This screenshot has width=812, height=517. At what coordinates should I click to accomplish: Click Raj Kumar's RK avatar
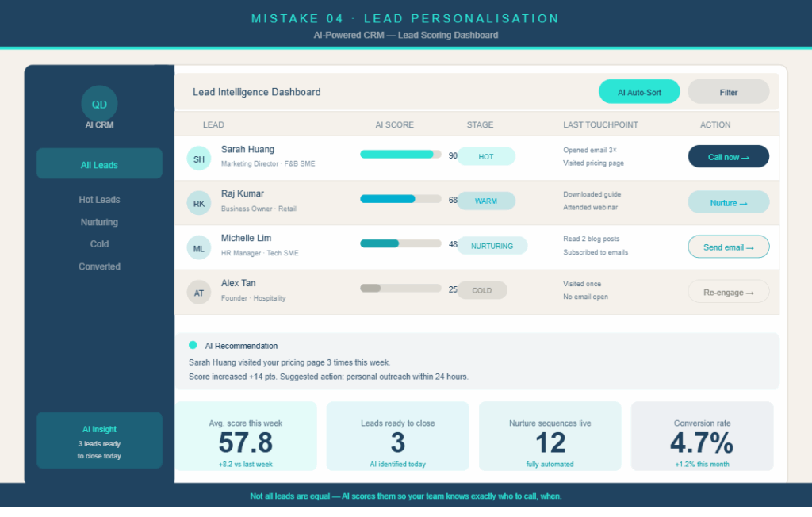point(199,203)
